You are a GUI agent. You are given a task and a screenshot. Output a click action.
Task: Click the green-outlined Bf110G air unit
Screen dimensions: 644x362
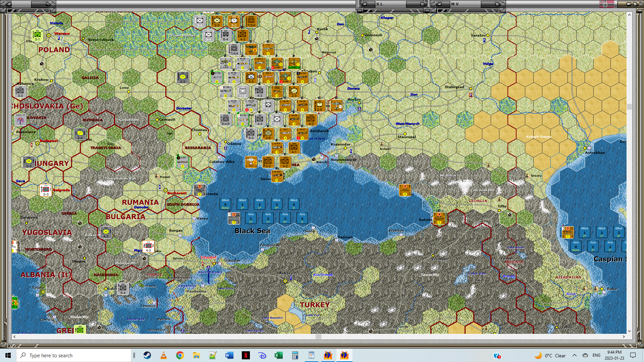(x=217, y=77)
